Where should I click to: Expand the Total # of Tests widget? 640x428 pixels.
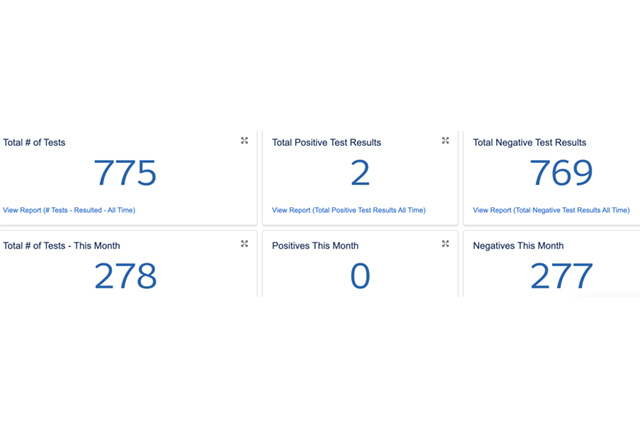point(244,141)
